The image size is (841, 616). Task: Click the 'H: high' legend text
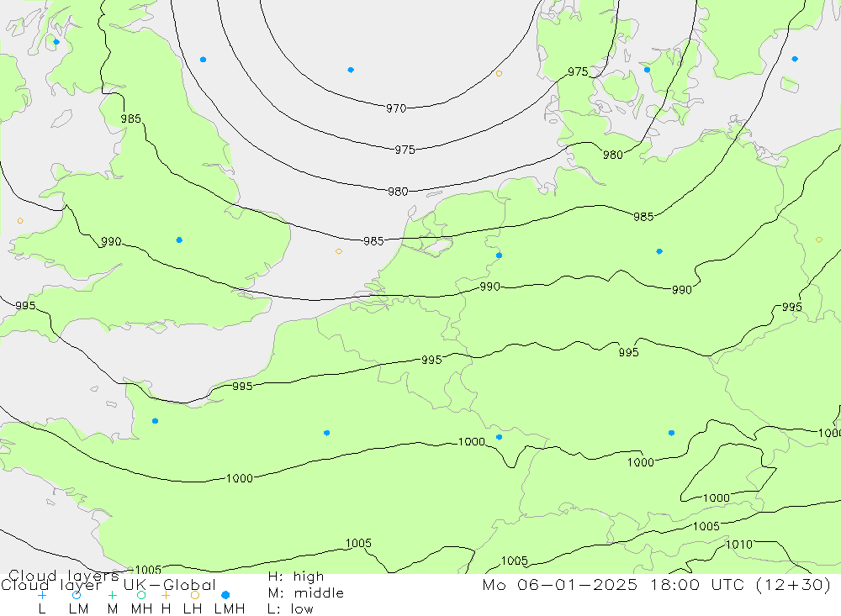click(296, 577)
